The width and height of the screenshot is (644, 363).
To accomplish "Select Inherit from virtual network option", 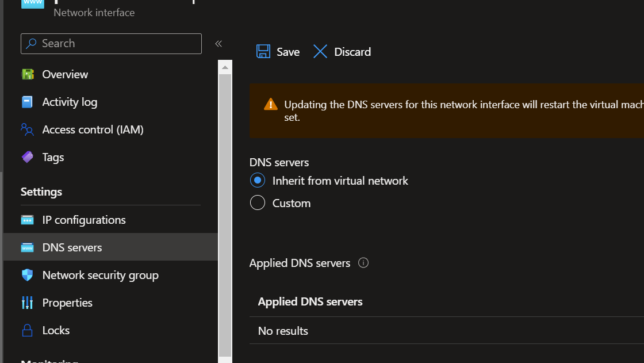I will point(258,181).
